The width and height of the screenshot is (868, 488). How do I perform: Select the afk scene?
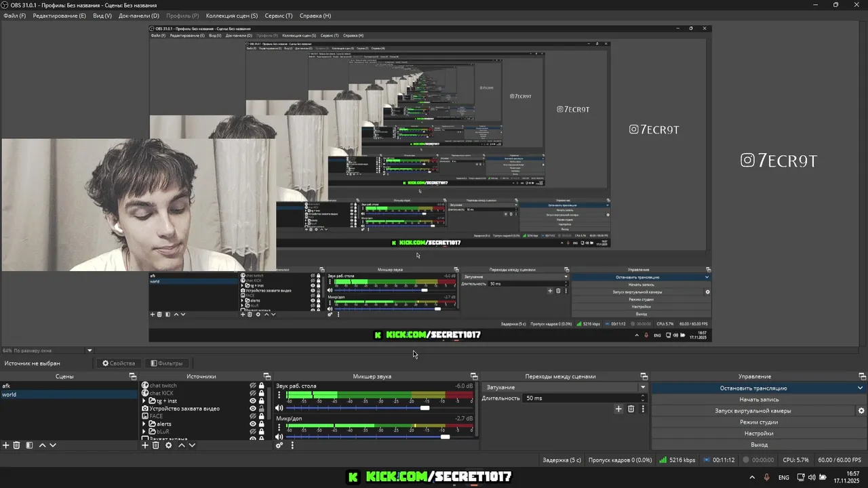click(x=68, y=386)
